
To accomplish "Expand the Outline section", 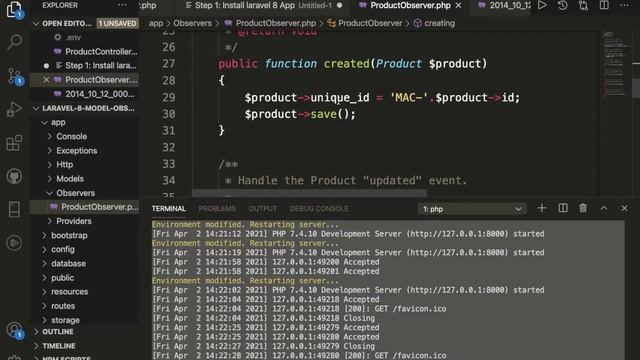I will click(36, 332).
